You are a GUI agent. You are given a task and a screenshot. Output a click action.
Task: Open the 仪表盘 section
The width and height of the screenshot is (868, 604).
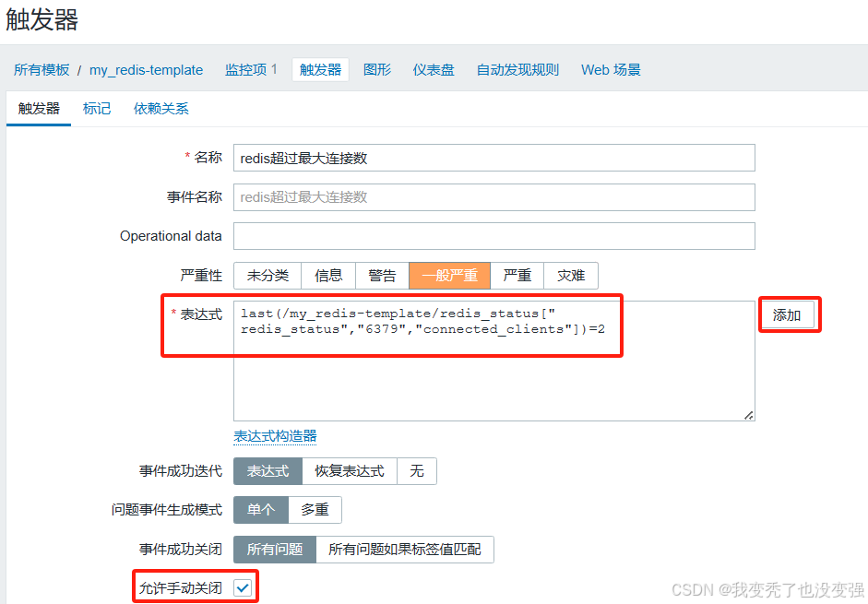[434, 70]
